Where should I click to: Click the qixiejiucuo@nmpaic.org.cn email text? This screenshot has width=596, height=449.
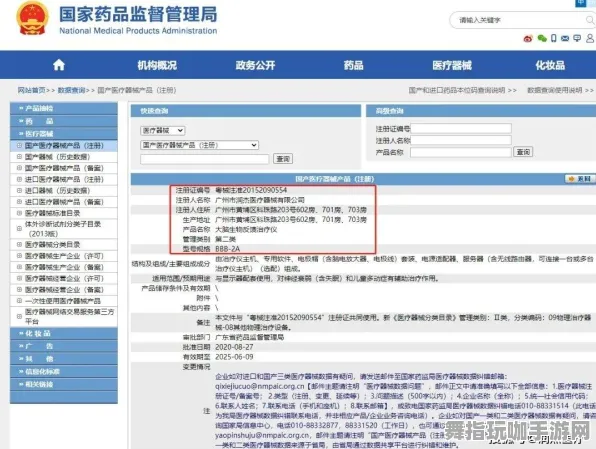coord(260,386)
